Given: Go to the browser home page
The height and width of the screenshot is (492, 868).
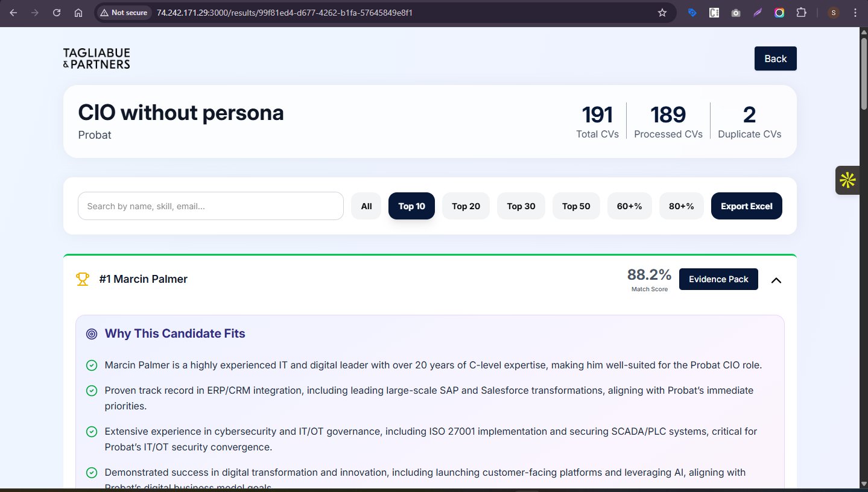Looking at the screenshot, I should [78, 13].
